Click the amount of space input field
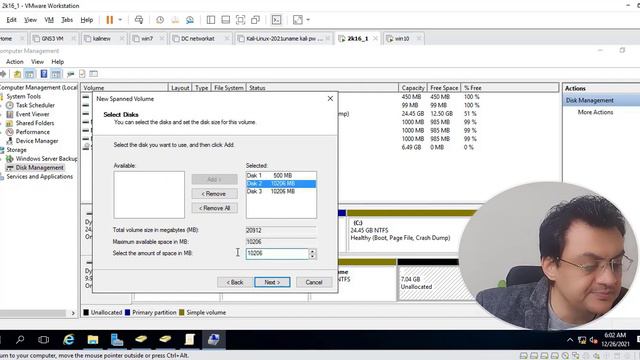 coord(277,253)
